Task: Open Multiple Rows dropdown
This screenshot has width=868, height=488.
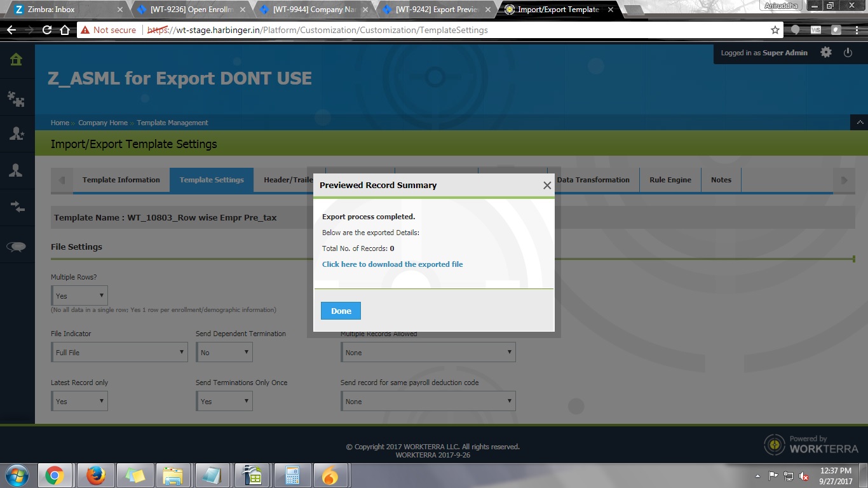Action: 79,295
